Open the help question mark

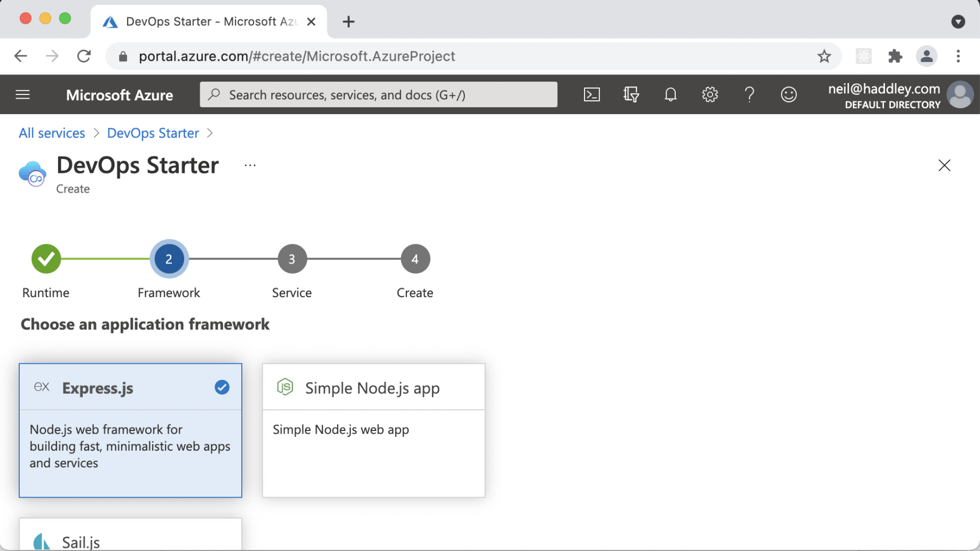click(749, 95)
